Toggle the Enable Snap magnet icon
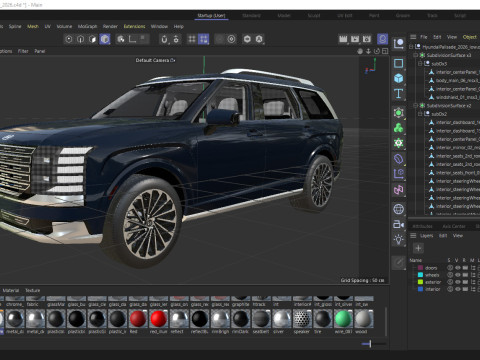The image size is (480, 360). click(x=164, y=39)
